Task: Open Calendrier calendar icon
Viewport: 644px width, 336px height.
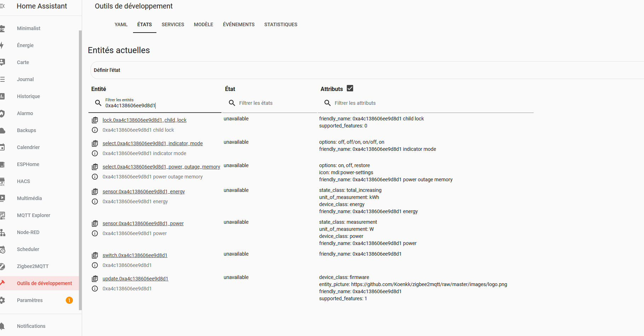Action: [x=2, y=147]
